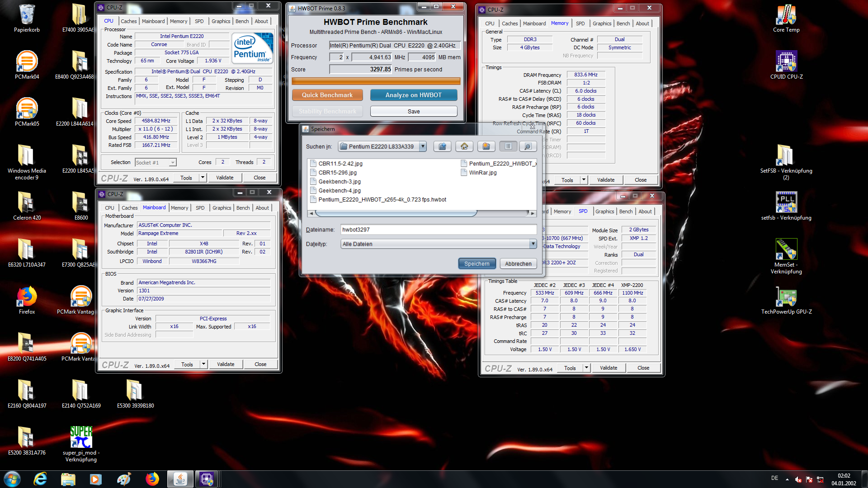Select file WinRar.jpg
This screenshot has width=868, height=488.
[479, 173]
